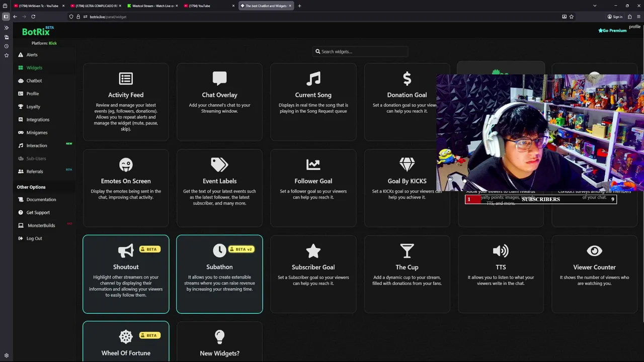The width and height of the screenshot is (644, 362).
Task: Click the browser reload icon
Action: (33, 17)
